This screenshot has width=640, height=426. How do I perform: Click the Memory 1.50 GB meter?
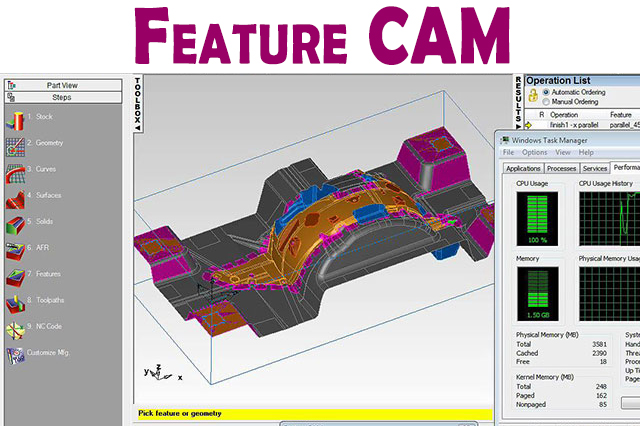pos(537,293)
